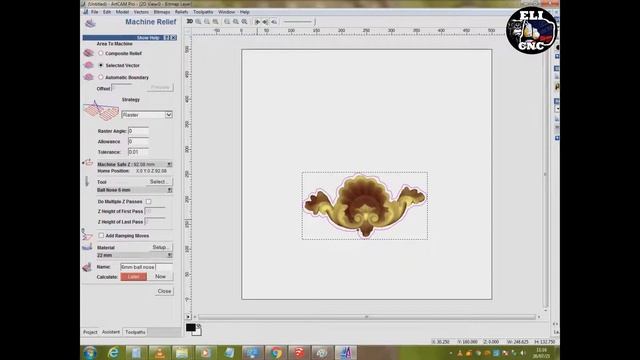This screenshot has height=360, width=640.
Task: Launch Internet Explorer from taskbar
Action: tap(113, 353)
